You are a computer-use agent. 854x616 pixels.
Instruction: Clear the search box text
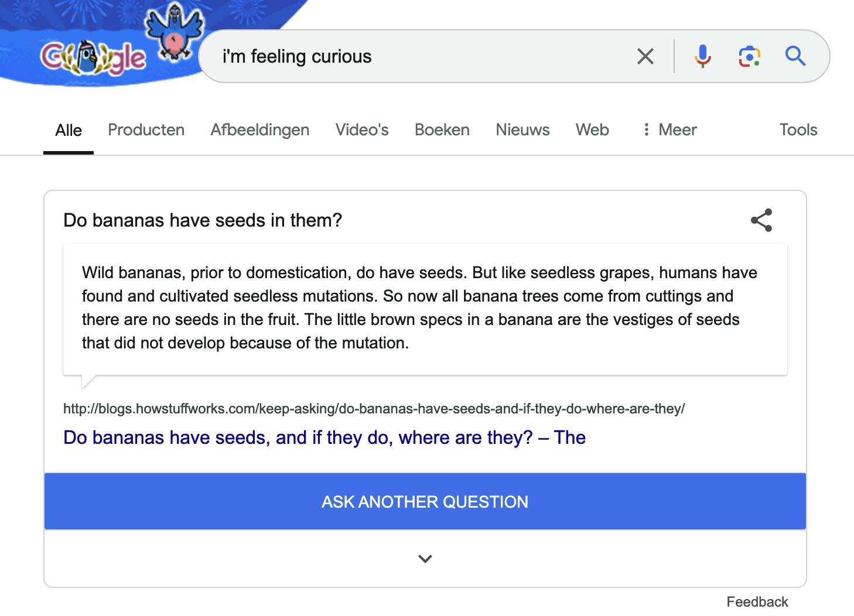(x=645, y=57)
